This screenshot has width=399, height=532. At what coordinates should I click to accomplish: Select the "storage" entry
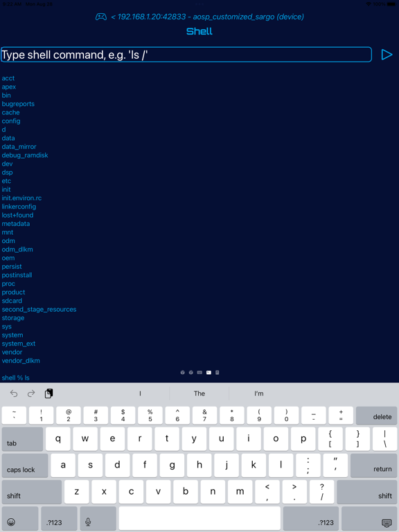[13, 318]
